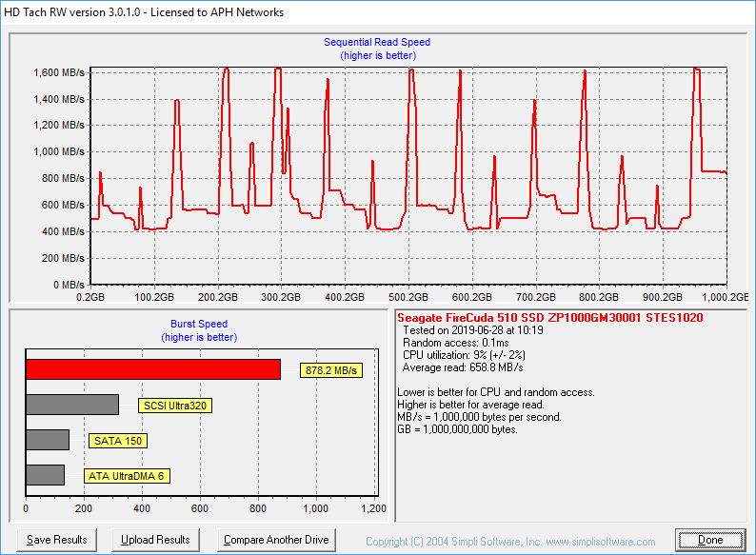Select the SCSI Ultra320 yellow label
The image size is (756, 555).
tap(174, 406)
